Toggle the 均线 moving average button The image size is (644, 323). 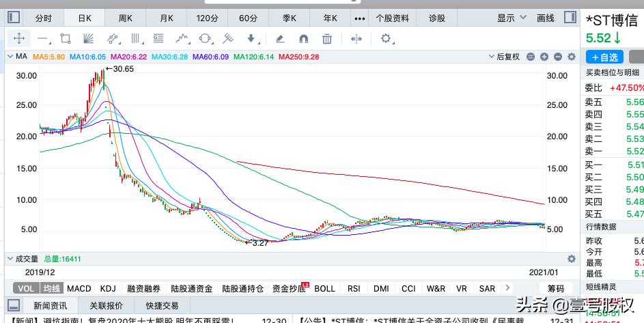coord(52,288)
